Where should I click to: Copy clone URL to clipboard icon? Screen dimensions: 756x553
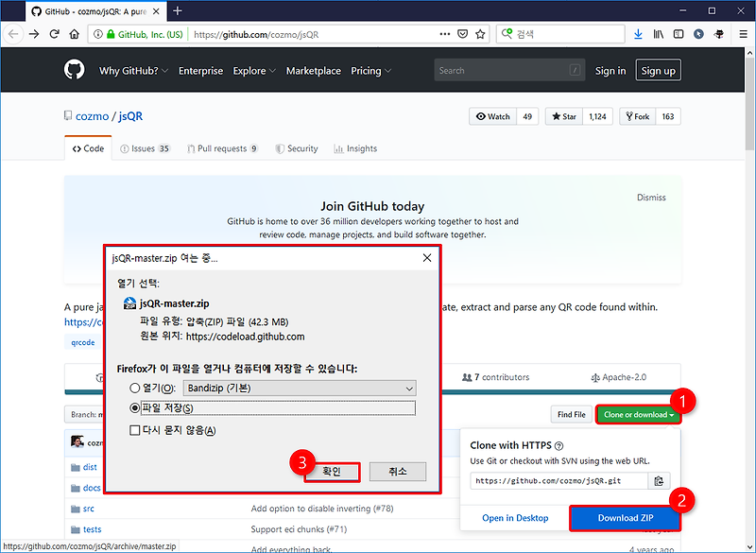coord(659,480)
